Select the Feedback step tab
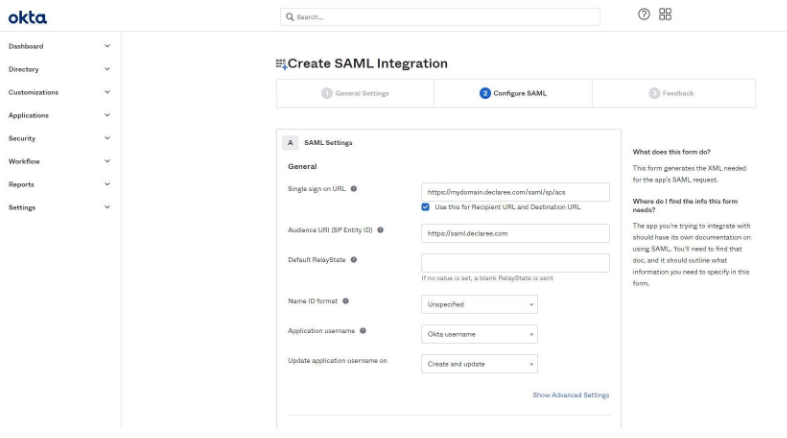The width and height of the screenshot is (787, 438). [672, 93]
